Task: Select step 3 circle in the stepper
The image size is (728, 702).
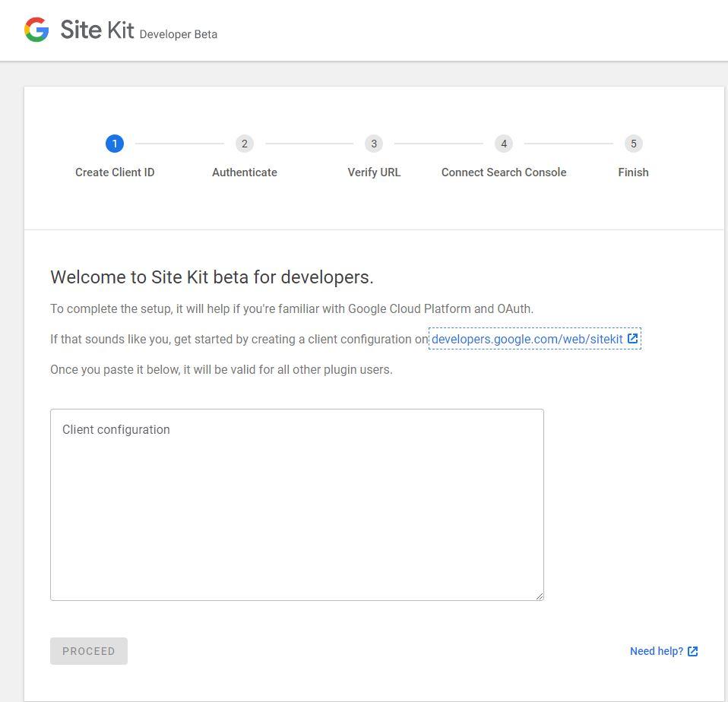Action: click(374, 144)
